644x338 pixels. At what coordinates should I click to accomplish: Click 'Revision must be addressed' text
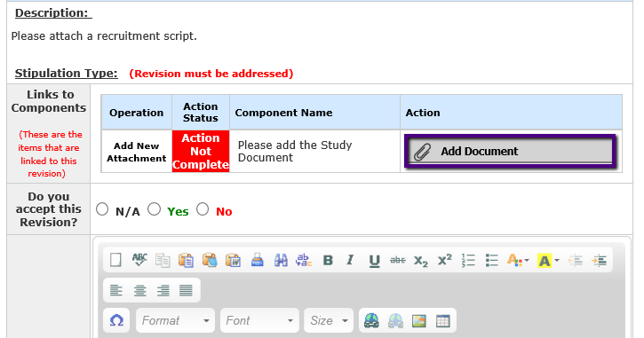coord(211,74)
